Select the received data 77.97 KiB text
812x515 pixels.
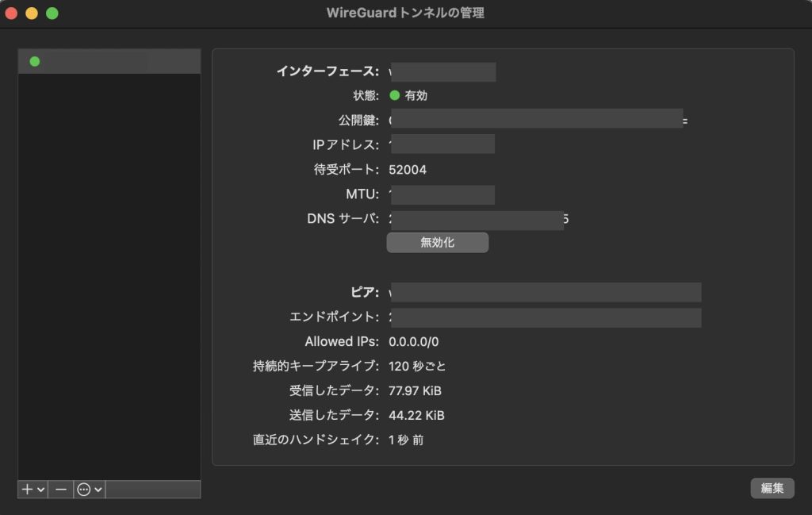(x=415, y=391)
